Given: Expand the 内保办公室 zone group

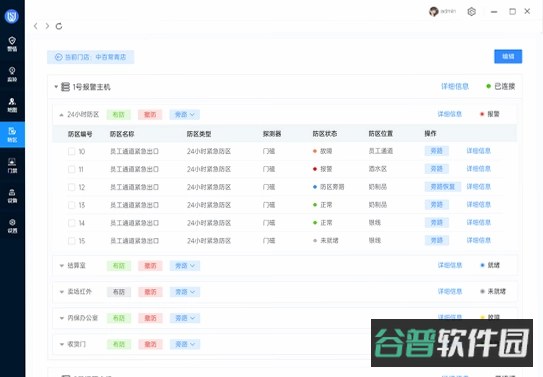Looking at the screenshot, I should [62, 318].
